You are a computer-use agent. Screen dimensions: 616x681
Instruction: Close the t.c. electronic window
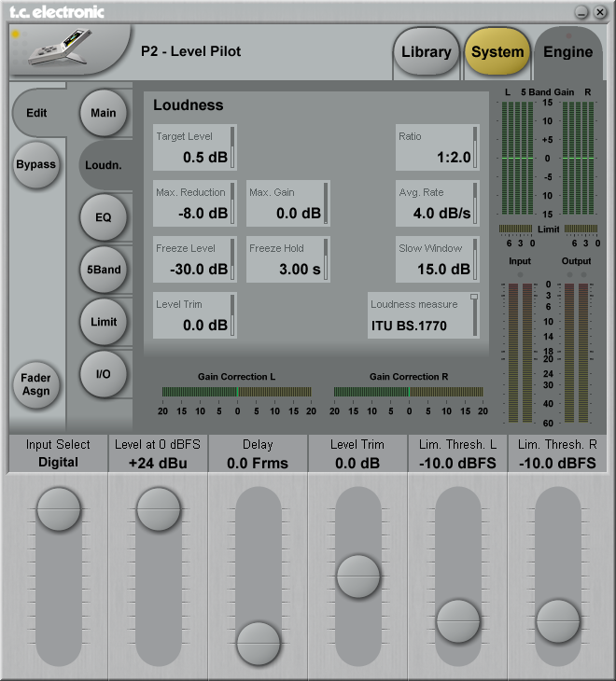[x=600, y=12]
